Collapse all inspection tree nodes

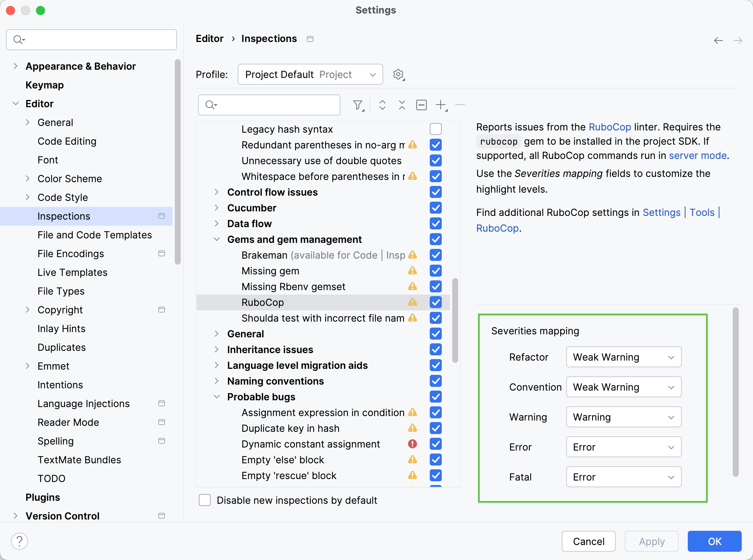coord(402,105)
